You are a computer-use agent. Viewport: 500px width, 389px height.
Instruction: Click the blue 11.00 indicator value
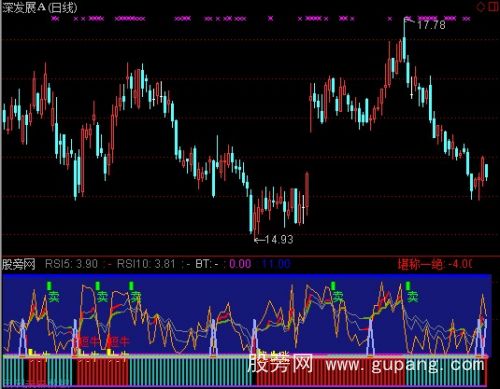tap(276, 264)
